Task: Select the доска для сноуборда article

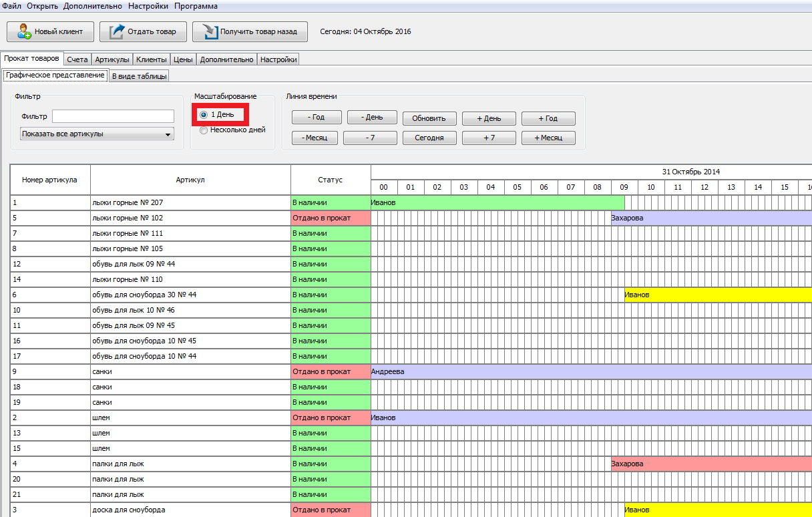Action: click(x=190, y=510)
